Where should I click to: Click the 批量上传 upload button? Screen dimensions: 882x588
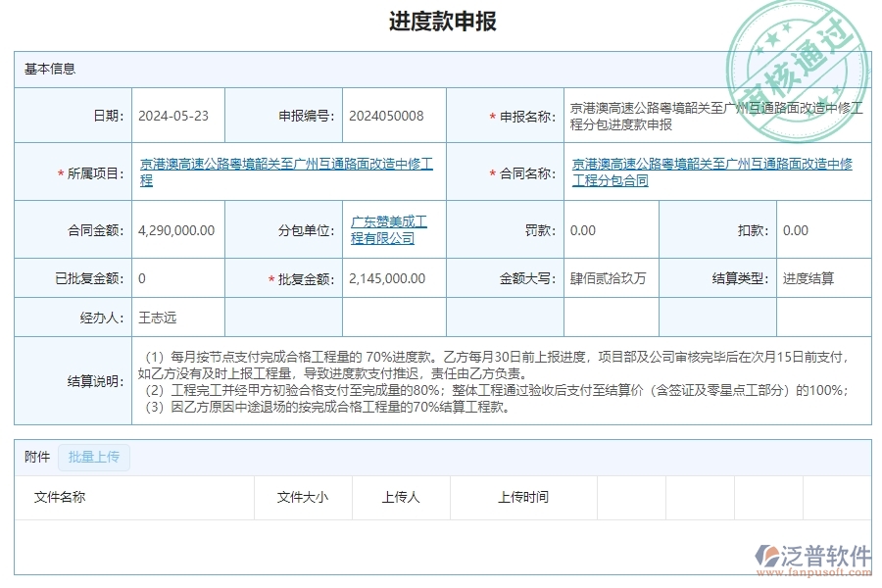click(94, 457)
